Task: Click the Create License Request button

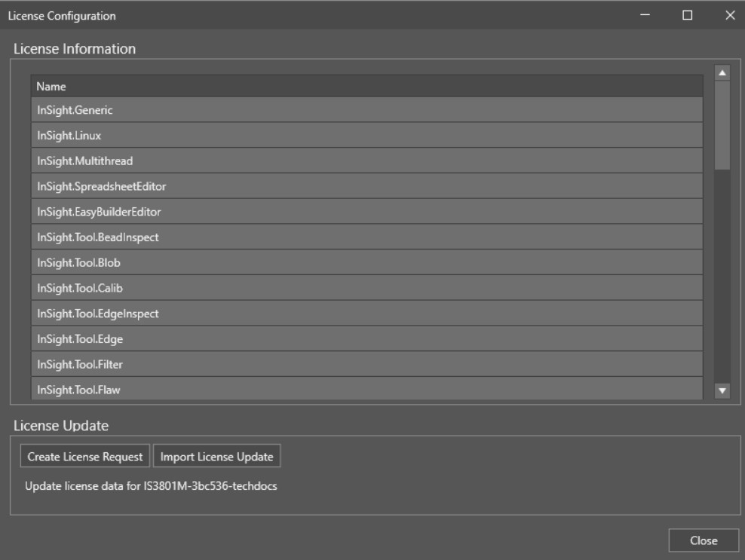Action: point(85,457)
